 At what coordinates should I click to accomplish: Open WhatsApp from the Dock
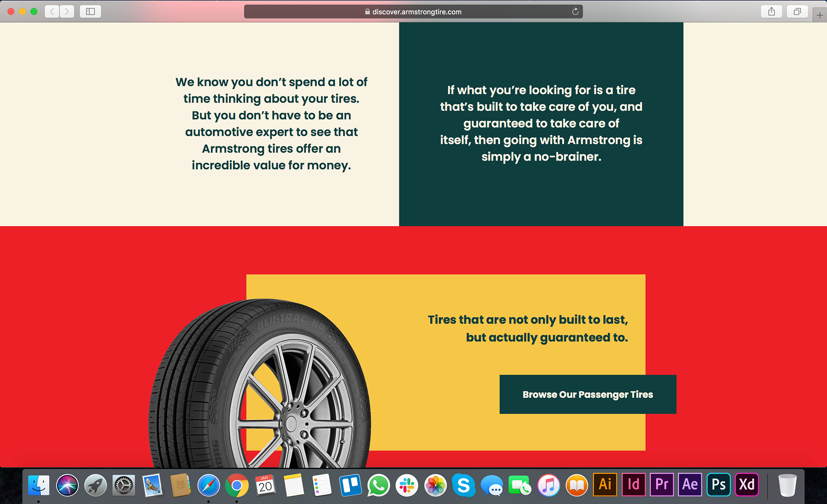pos(379,485)
